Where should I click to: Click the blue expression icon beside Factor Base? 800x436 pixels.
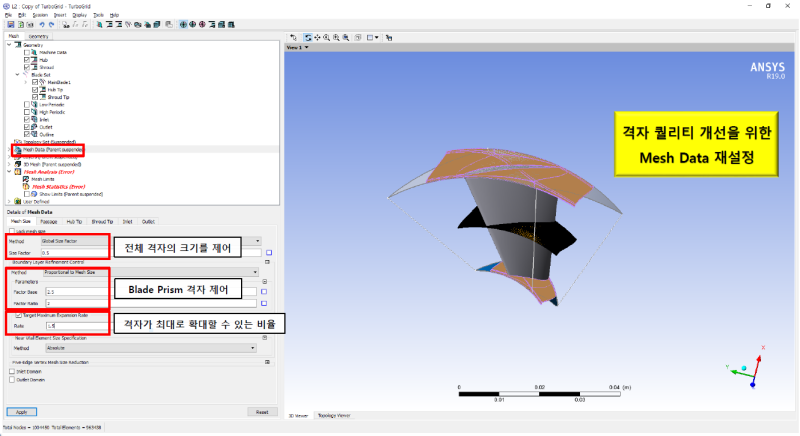(264, 292)
